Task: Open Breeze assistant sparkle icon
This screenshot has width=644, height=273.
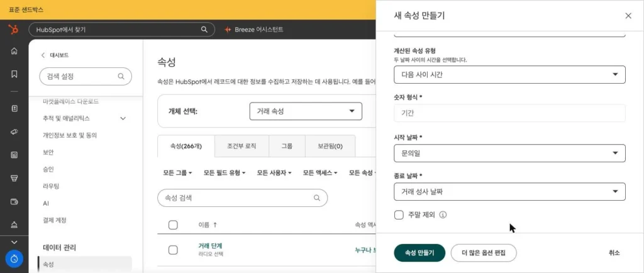Action: pos(228,30)
